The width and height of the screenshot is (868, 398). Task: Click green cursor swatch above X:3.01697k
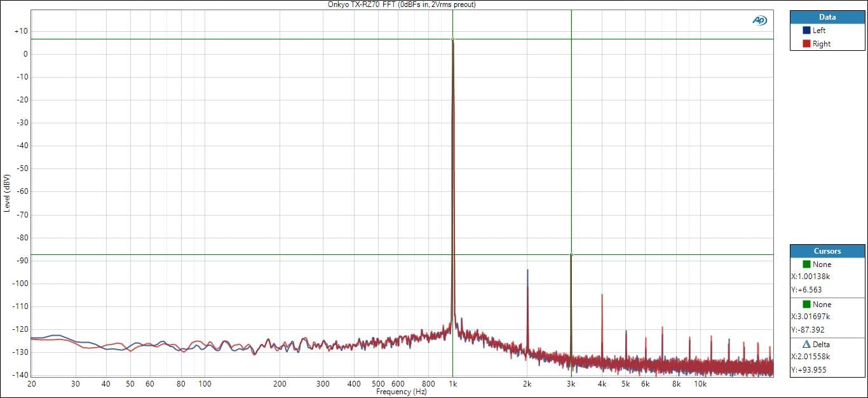(806, 305)
